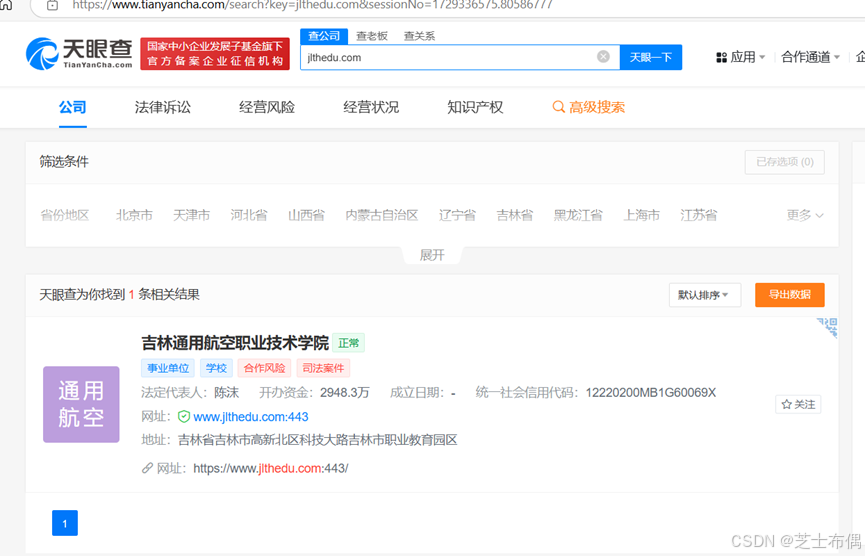Filter by 辽宁省 region
The image size is (865, 556).
[457, 215]
